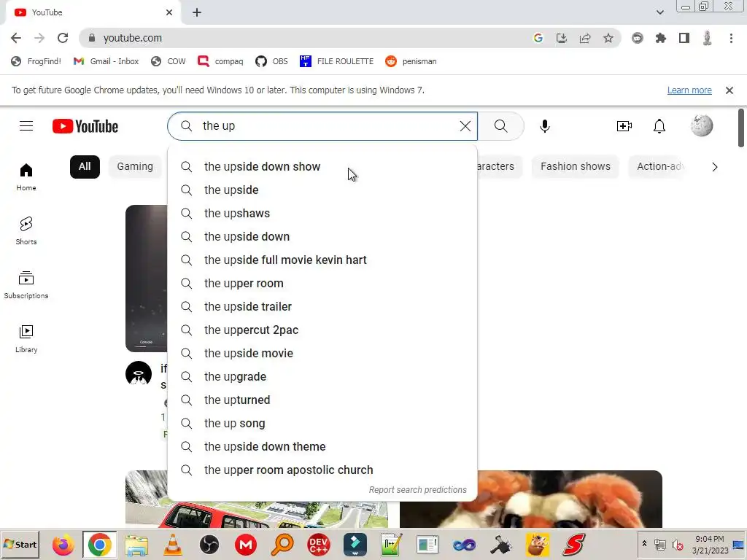
Task: Toggle the Chrome side panel
Action: coord(684,38)
